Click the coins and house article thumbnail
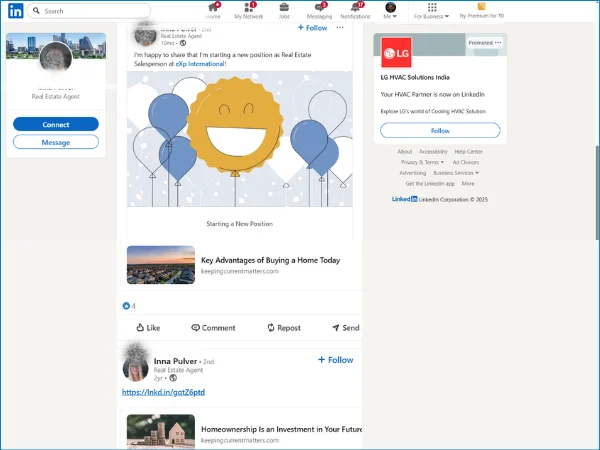Image resolution: width=600 pixels, height=450 pixels. pos(161,431)
